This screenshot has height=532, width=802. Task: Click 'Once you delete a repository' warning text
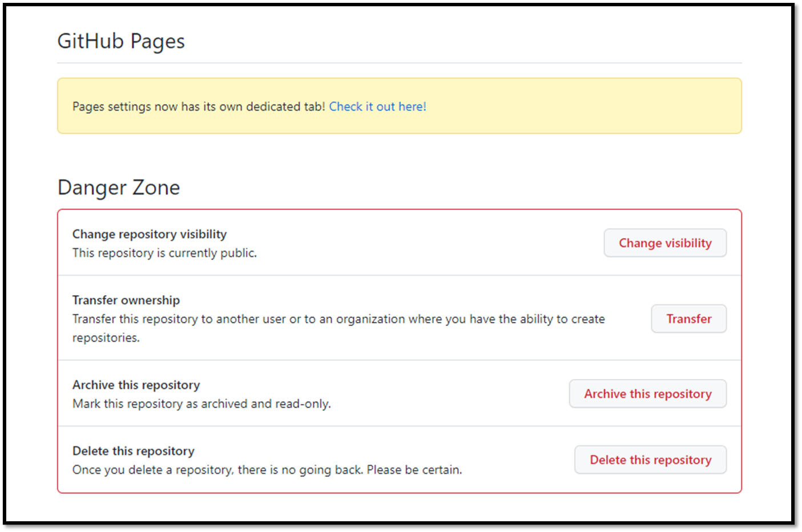pyautogui.click(x=267, y=470)
